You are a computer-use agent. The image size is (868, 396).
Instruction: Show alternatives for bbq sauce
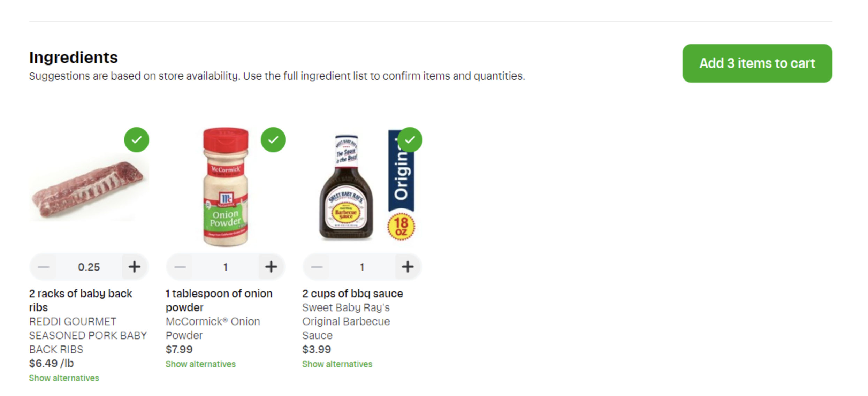337,364
